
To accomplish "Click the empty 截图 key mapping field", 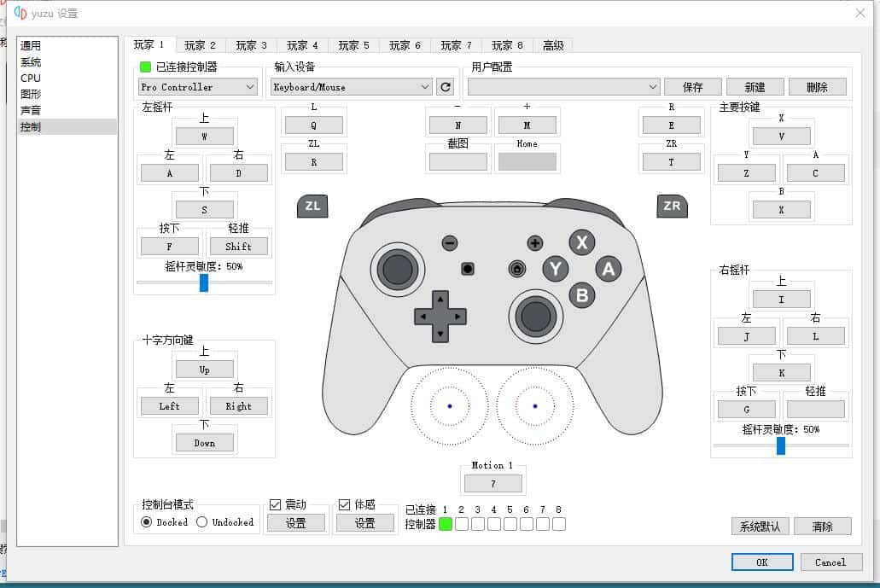I will tap(458, 161).
